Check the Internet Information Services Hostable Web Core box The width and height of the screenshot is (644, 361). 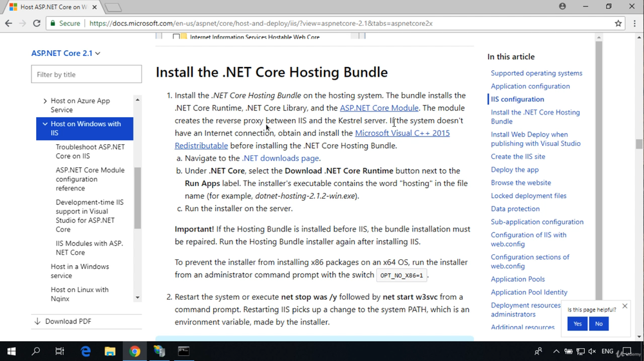176,37
